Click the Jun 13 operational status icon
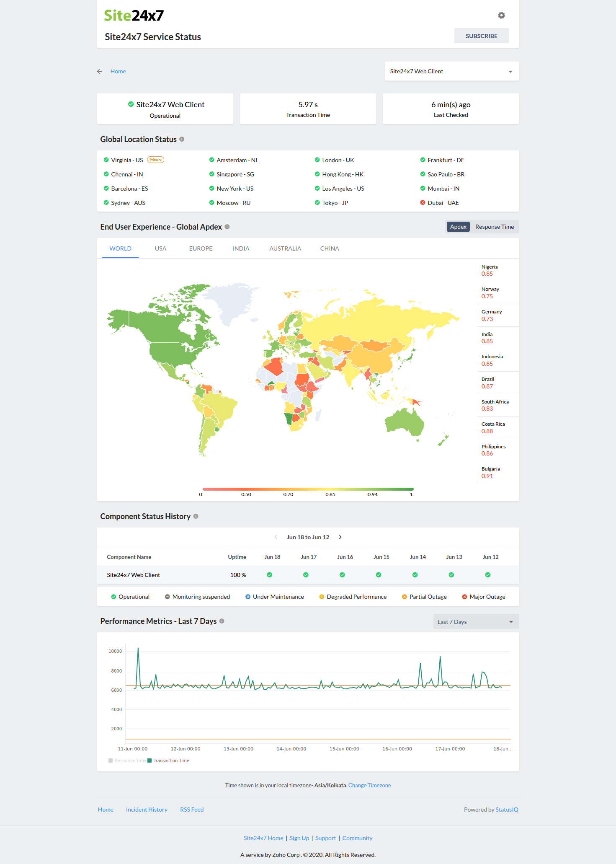 [x=451, y=575]
